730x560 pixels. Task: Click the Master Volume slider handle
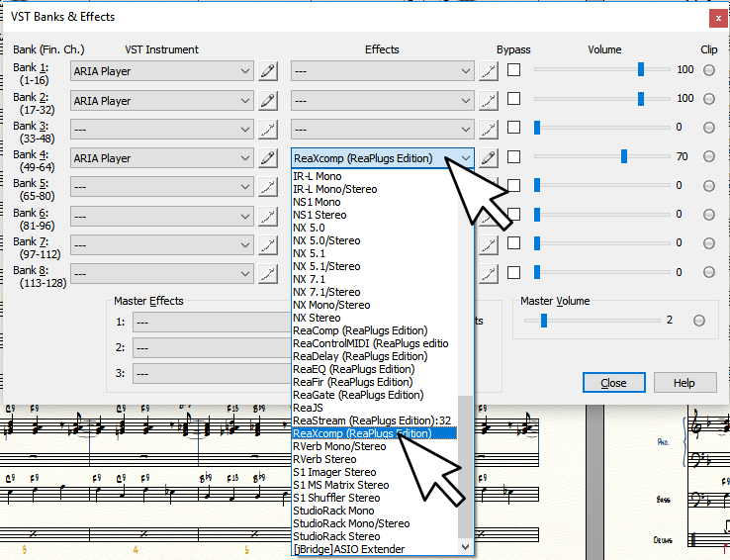(543, 320)
